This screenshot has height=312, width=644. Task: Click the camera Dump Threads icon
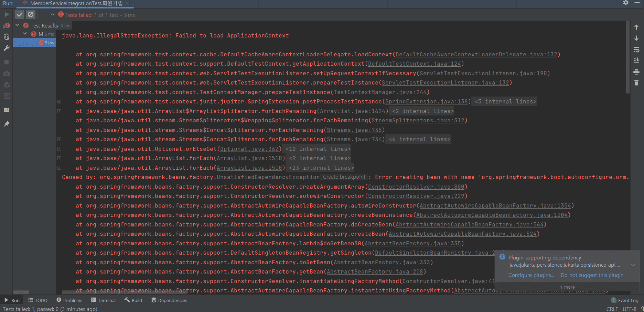pos(7,74)
